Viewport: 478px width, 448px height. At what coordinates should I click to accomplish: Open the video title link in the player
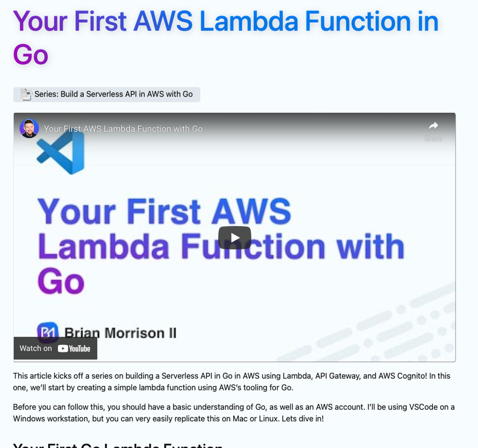pos(123,129)
